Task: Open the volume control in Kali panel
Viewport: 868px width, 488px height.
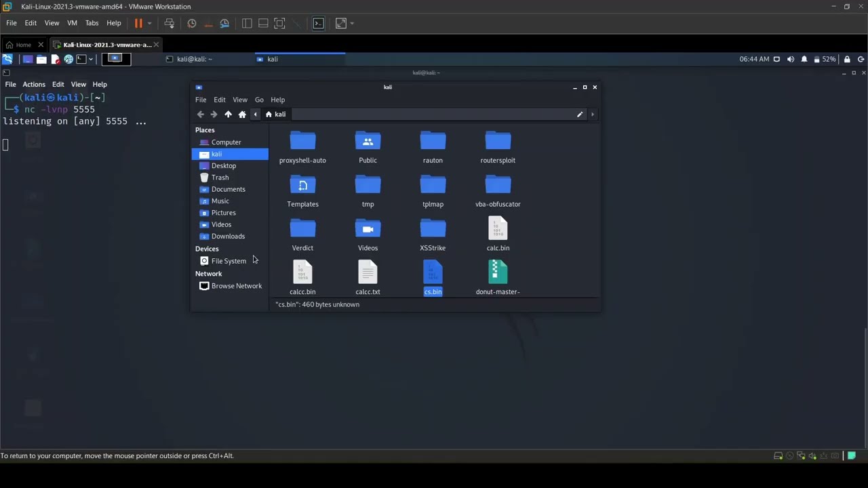Action: pyautogui.click(x=791, y=59)
